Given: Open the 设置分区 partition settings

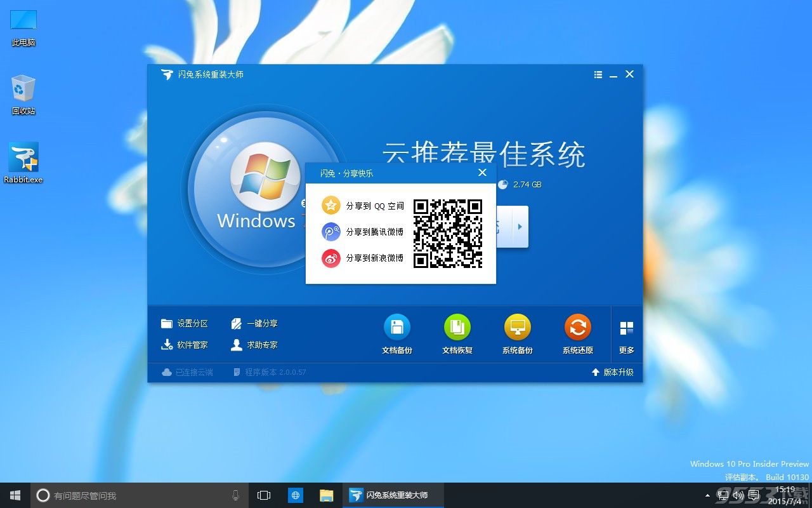Looking at the screenshot, I should point(185,323).
